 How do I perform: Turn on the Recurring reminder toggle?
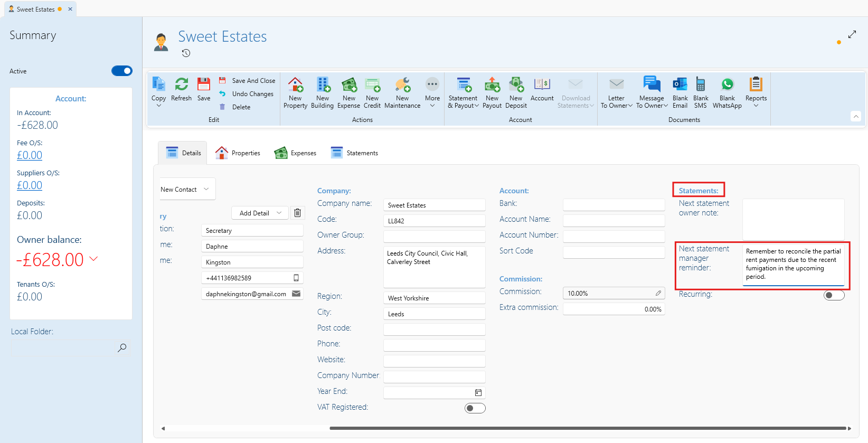click(x=834, y=295)
